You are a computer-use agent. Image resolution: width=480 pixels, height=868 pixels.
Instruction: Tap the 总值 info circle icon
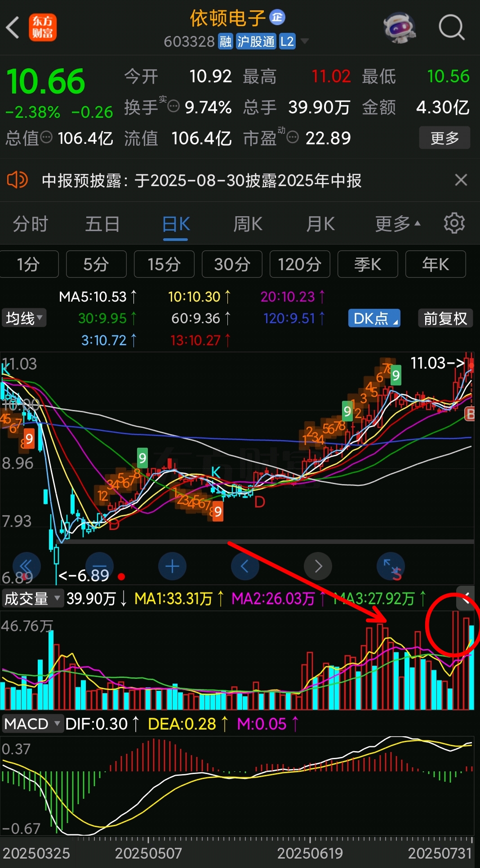pyautogui.click(x=46, y=137)
